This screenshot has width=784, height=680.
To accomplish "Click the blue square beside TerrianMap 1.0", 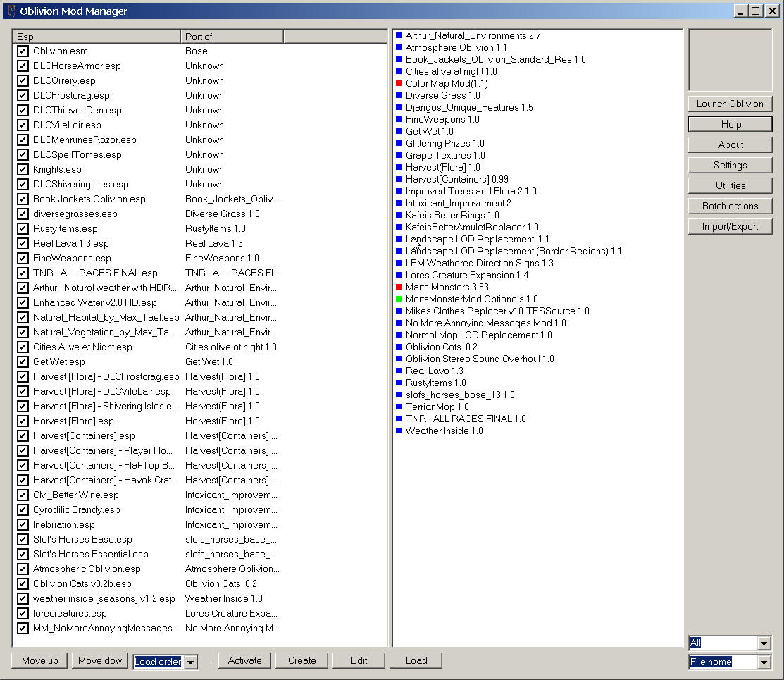I will pos(399,407).
